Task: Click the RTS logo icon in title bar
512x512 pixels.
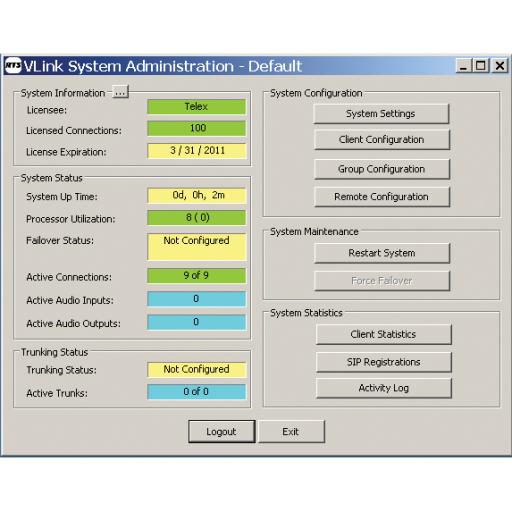Action: coord(13,66)
